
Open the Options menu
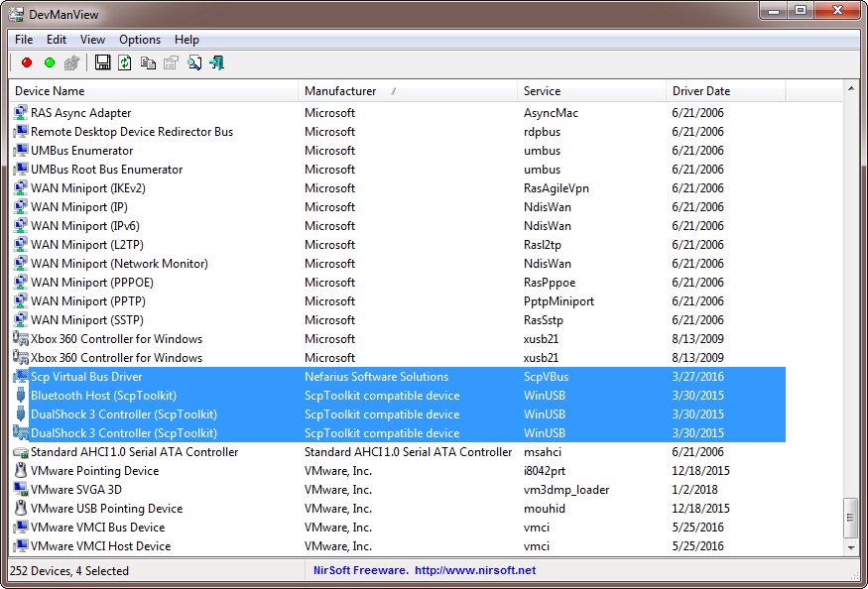point(140,40)
